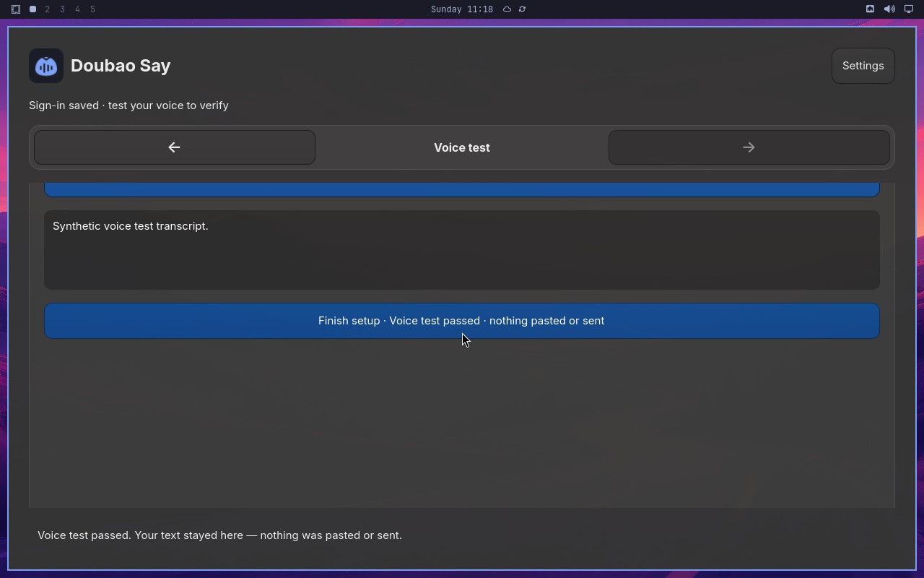924x578 pixels.
Task: Switch to workspace 3
Action: tap(63, 9)
